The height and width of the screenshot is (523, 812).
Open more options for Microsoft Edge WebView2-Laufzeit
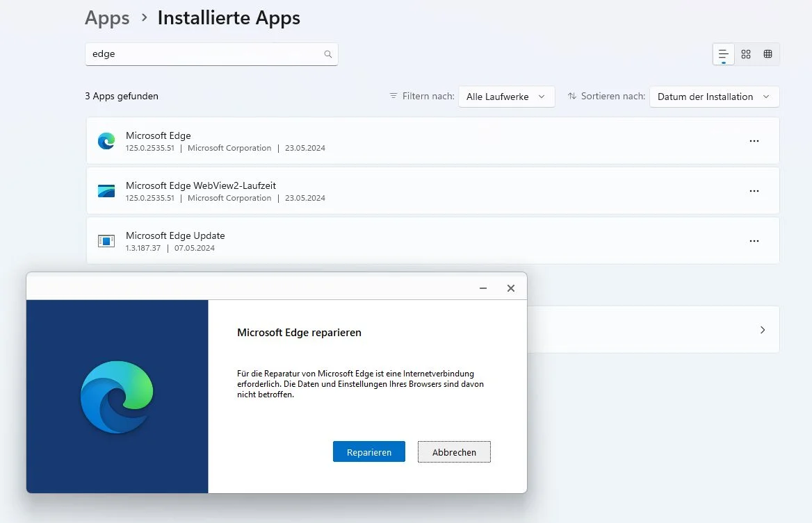click(754, 192)
